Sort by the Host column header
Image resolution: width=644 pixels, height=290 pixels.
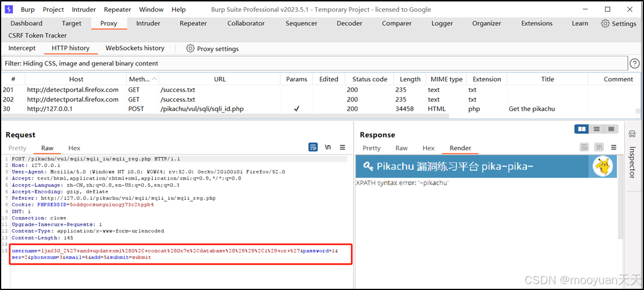click(76, 79)
